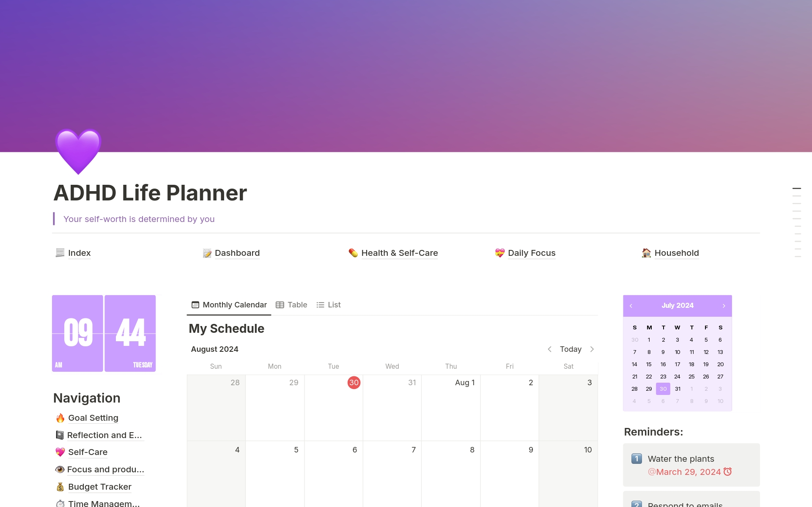Open Reflection and E... section
Image resolution: width=812 pixels, height=507 pixels.
coord(98,435)
